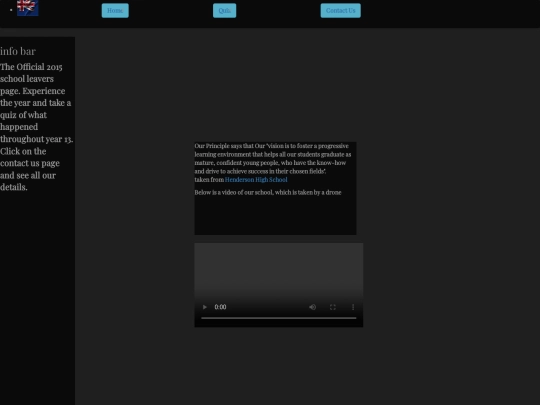Click the flag logo image

28,8
